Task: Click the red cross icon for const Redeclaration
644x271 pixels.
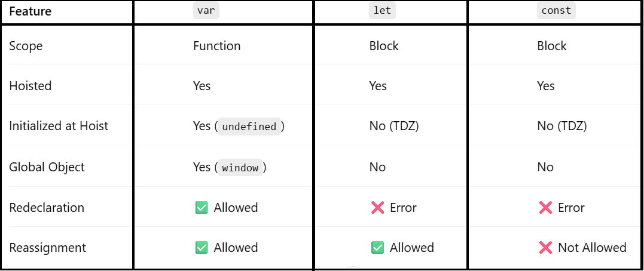Action: 545,208
